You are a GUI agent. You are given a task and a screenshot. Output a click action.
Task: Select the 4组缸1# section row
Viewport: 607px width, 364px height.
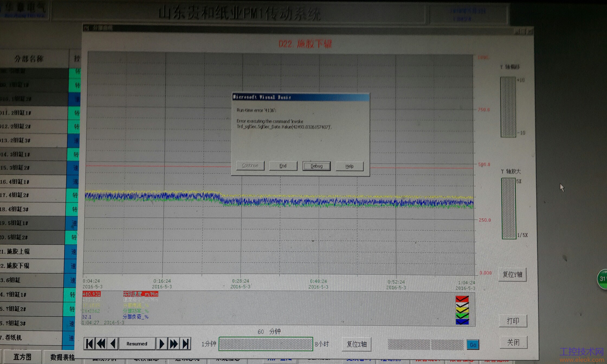coord(33,181)
